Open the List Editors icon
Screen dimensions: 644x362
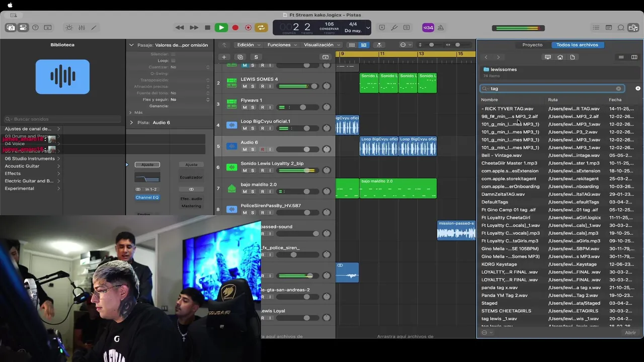(596, 28)
